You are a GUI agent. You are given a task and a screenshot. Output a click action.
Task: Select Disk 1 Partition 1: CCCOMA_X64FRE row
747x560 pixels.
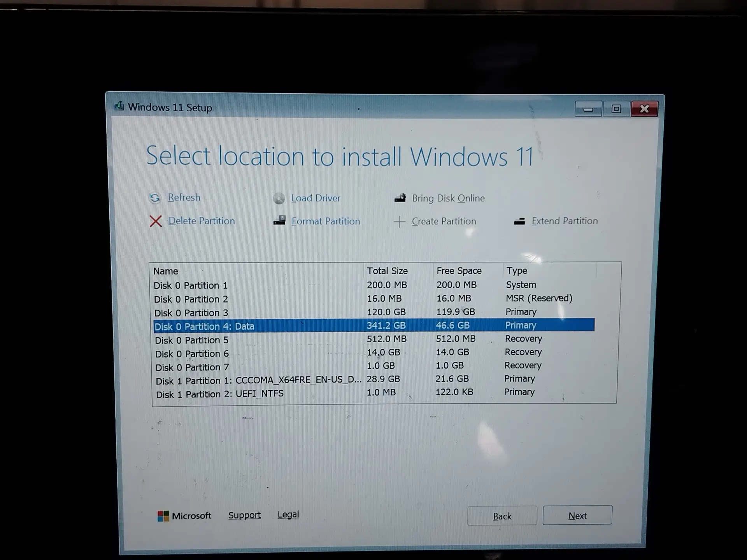coord(374,380)
